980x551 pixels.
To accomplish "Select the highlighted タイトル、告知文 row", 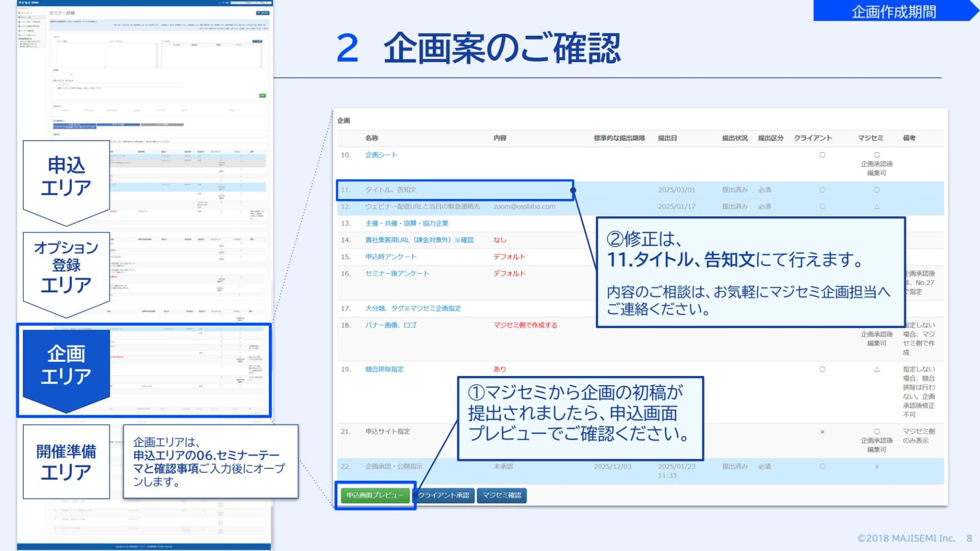I will point(390,190).
